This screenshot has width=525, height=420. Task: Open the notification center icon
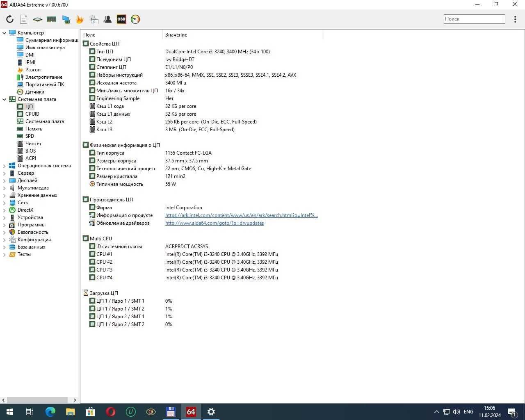pos(511,412)
